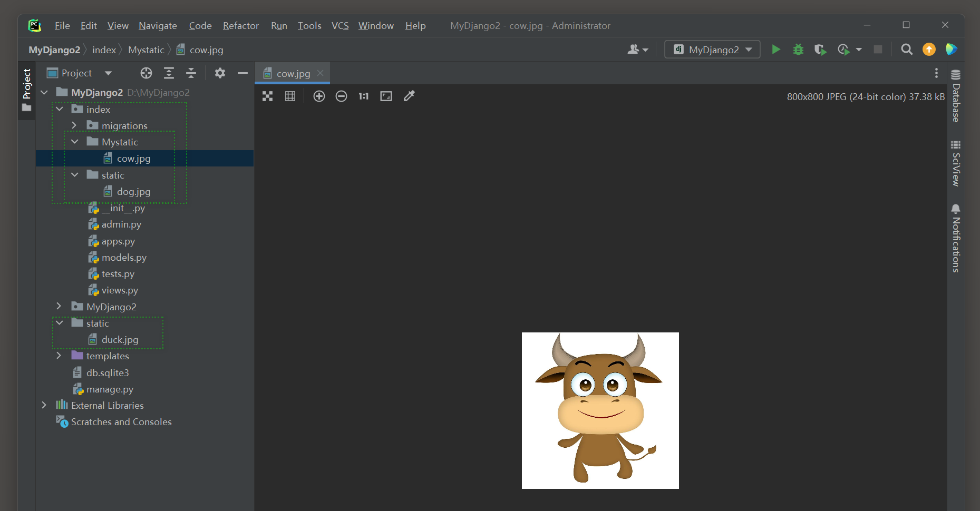Select manage.py file
This screenshot has height=511, width=980.
[x=110, y=389]
